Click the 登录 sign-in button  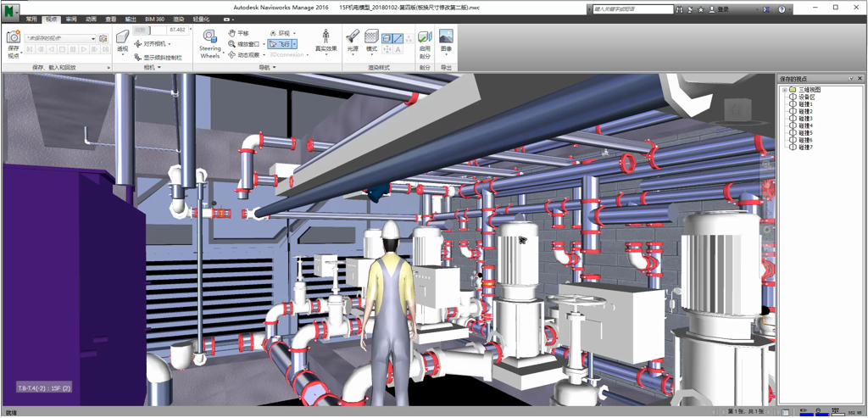pos(721,9)
